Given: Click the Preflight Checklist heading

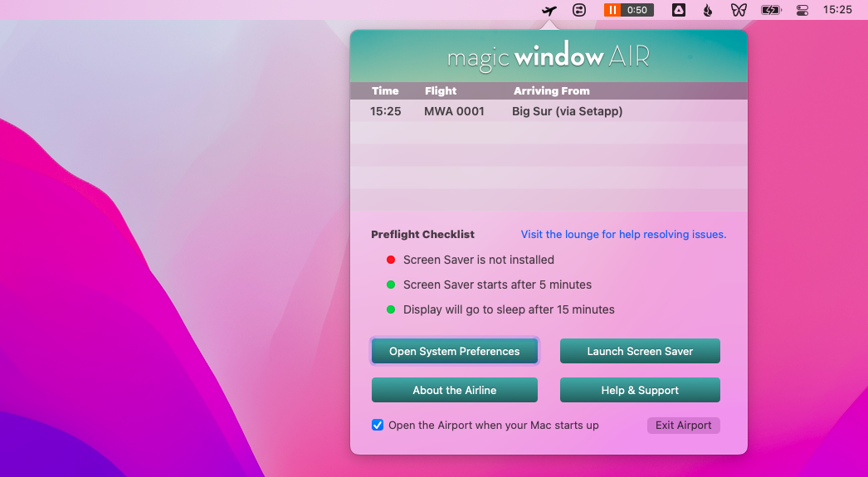Looking at the screenshot, I should [x=422, y=234].
